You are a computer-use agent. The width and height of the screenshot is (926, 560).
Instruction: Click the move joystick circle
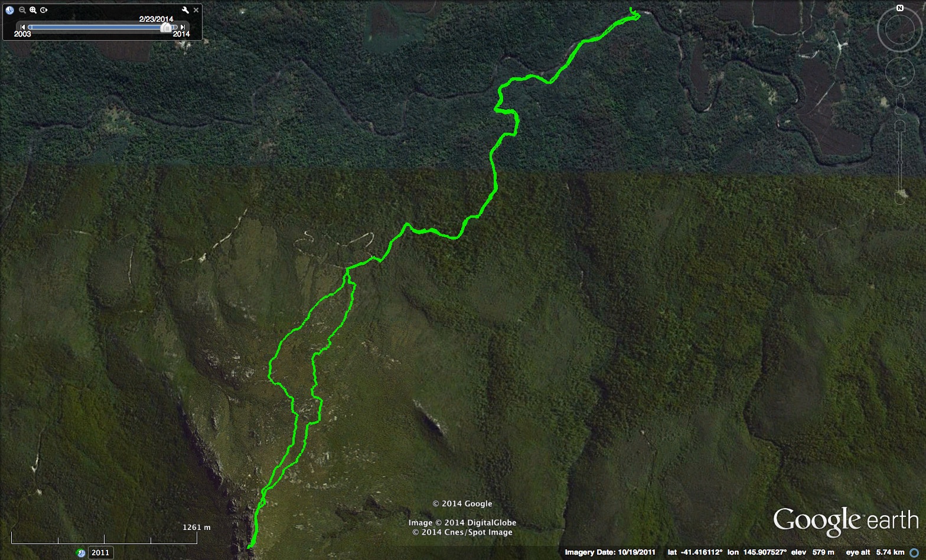(x=899, y=71)
